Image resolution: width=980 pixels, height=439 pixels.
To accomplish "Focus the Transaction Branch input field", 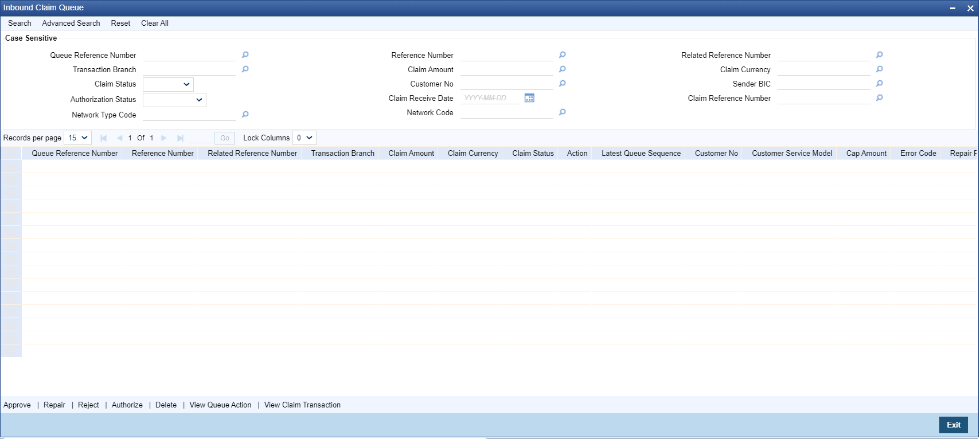I will 189,70.
